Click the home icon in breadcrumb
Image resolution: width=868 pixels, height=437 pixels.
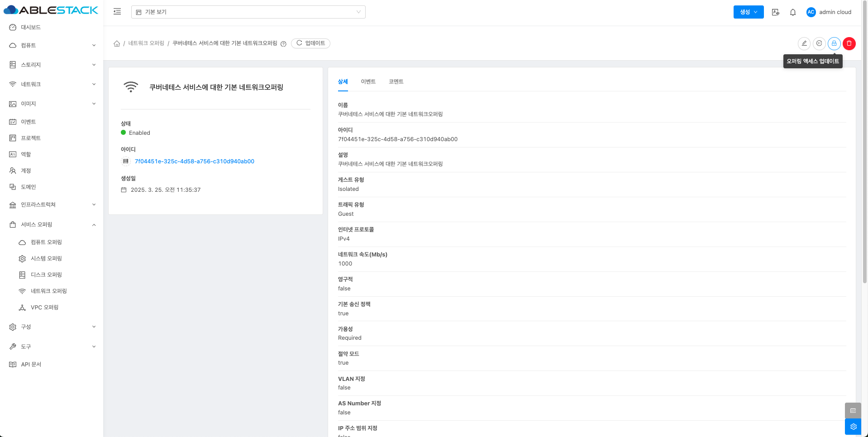click(x=117, y=43)
